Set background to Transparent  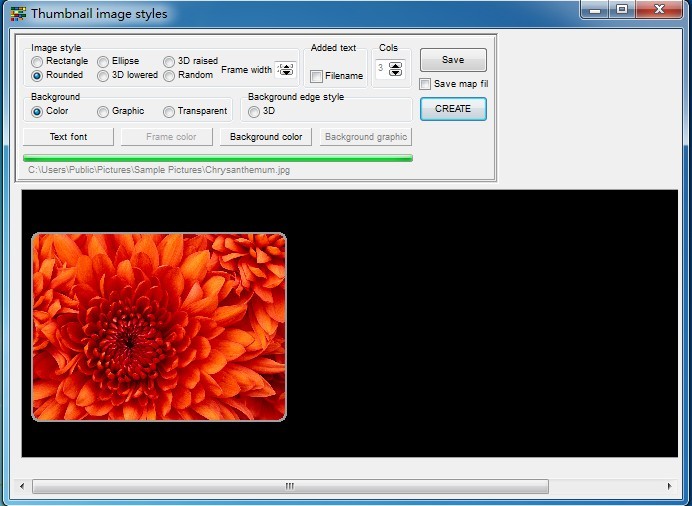169,112
